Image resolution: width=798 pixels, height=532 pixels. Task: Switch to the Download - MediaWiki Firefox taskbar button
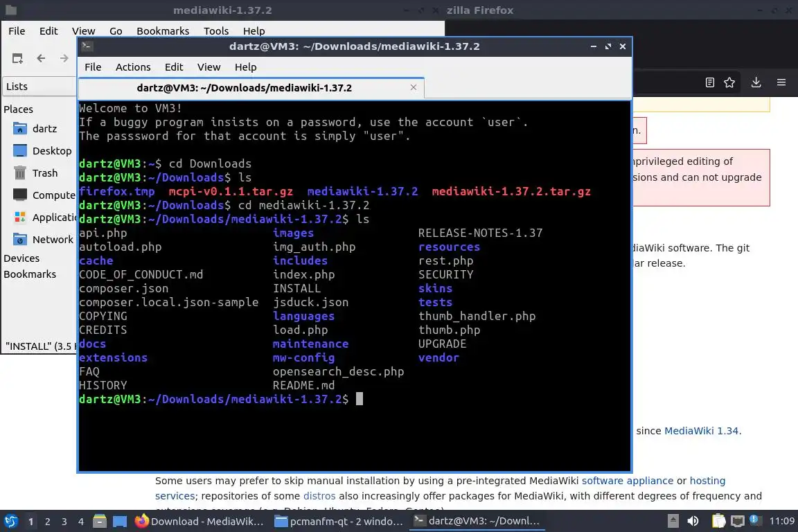pyautogui.click(x=199, y=522)
